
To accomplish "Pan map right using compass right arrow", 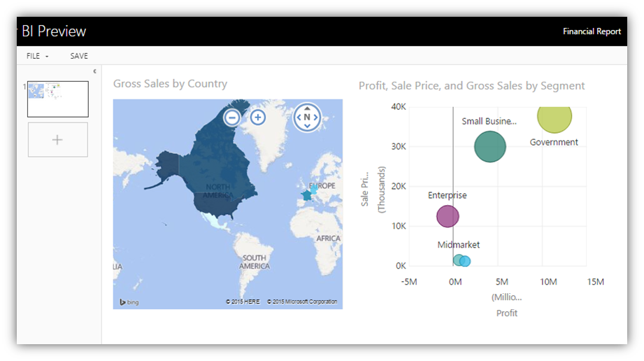I will click(316, 118).
